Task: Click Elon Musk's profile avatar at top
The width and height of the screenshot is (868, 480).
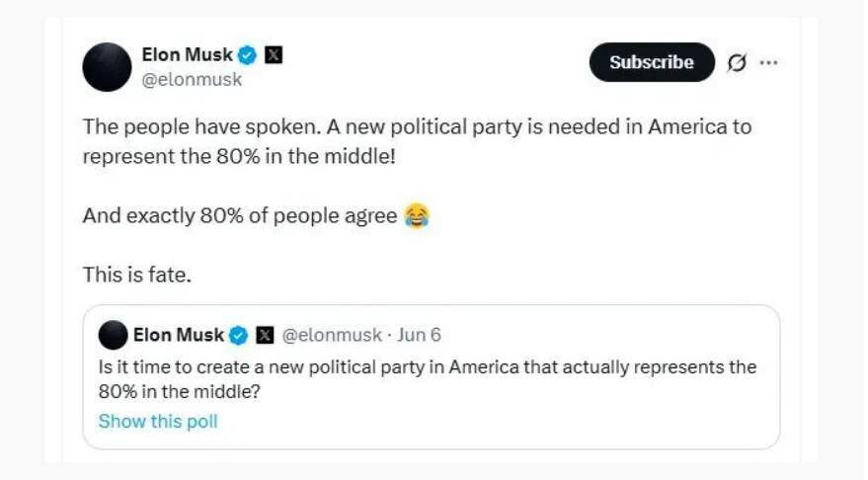Action: pyautogui.click(x=107, y=67)
